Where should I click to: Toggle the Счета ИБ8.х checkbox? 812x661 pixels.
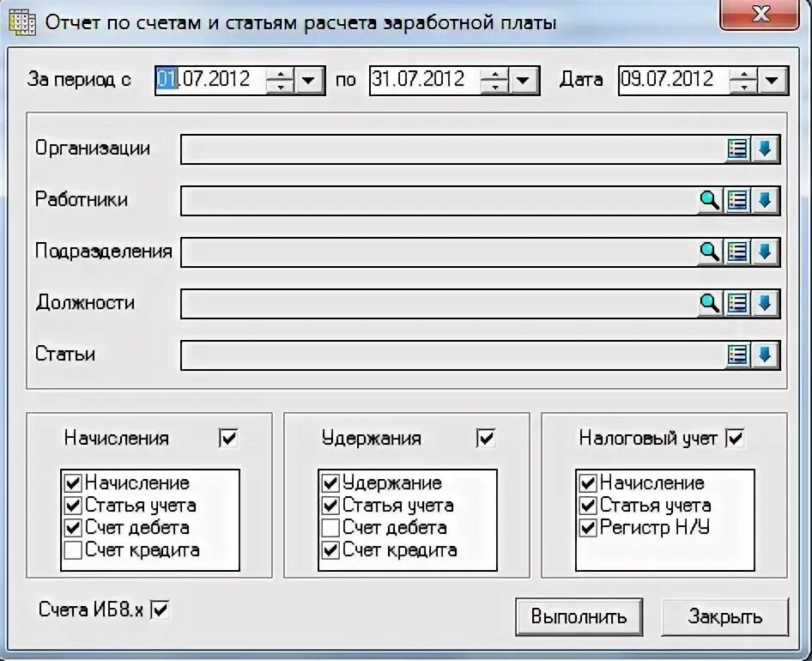click(x=160, y=609)
